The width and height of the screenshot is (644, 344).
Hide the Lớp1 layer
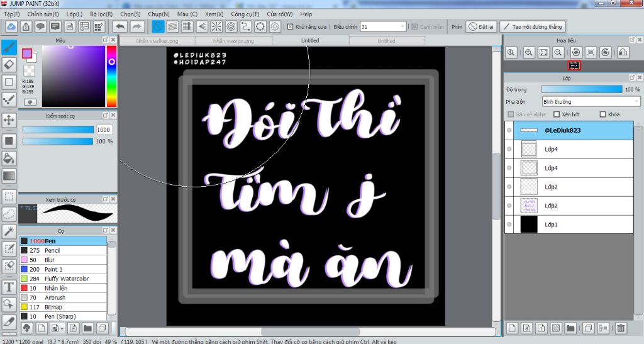click(x=509, y=225)
